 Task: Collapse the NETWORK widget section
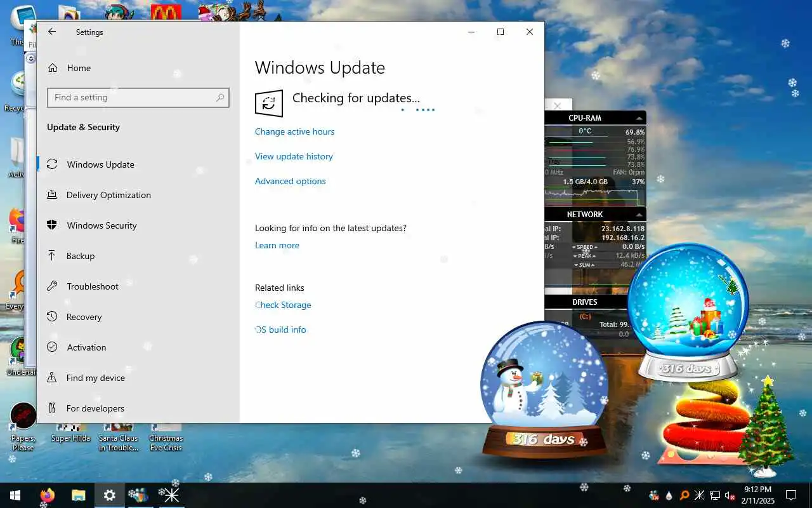point(639,215)
